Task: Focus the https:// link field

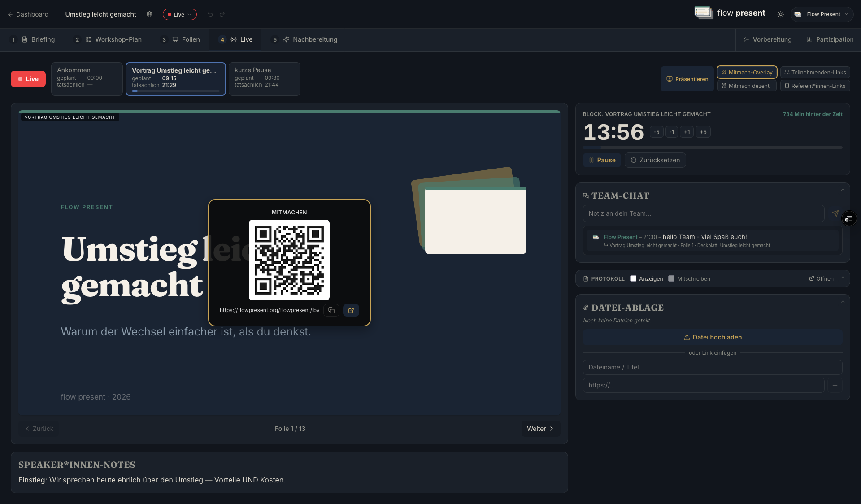Action: point(704,385)
